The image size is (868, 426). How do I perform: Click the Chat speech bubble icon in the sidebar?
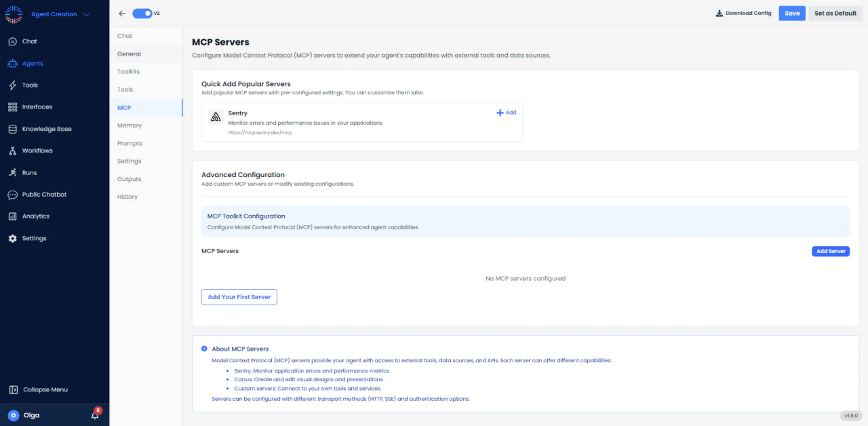coord(12,41)
